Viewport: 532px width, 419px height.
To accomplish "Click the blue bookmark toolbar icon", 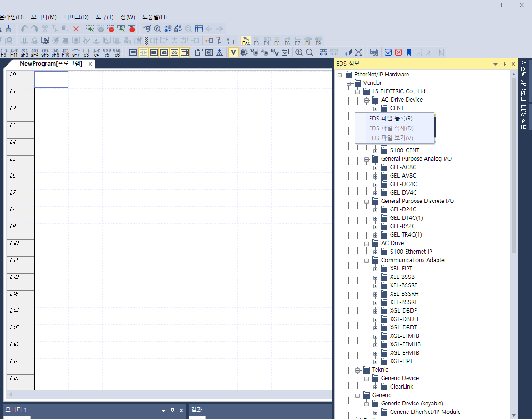I will pos(409,52).
